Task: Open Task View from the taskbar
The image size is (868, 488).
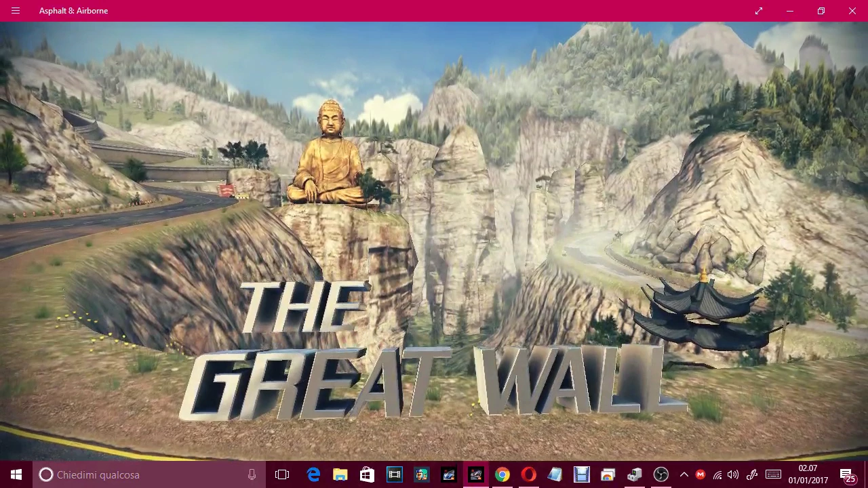Action: (282, 475)
